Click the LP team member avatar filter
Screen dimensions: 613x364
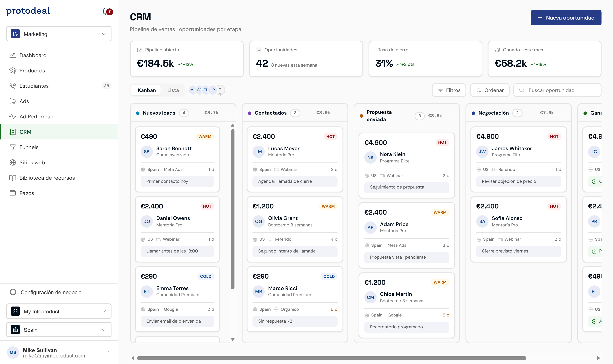[213, 90]
